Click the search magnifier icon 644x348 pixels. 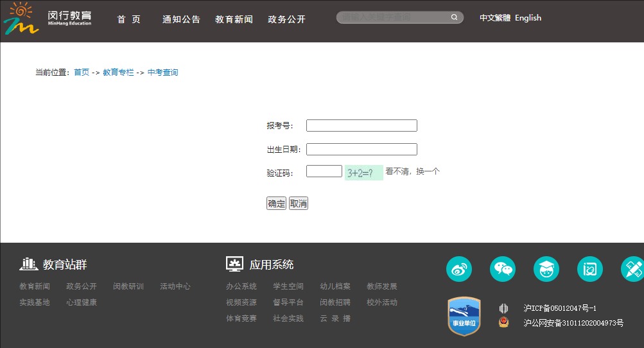[x=455, y=17]
